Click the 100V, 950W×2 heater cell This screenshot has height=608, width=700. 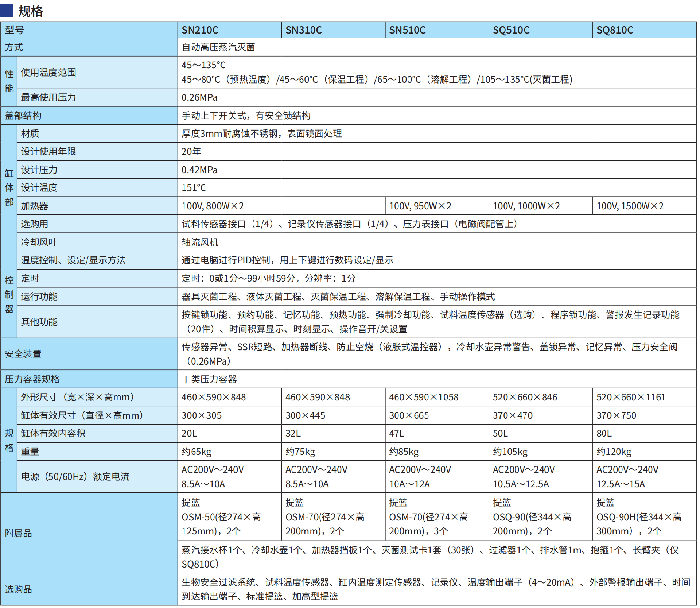437,206
